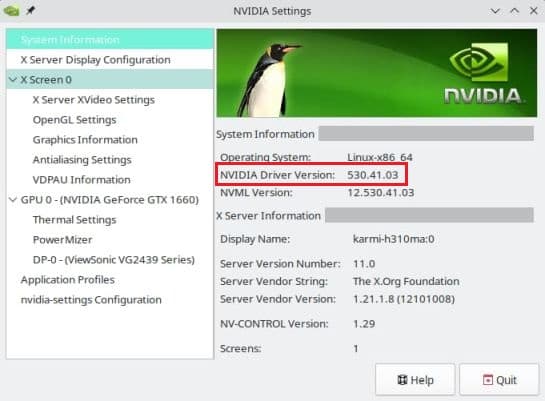Open Thermal Settings page
The height and width of the screenshot is (401, 545).
click(x=74, y=220)
